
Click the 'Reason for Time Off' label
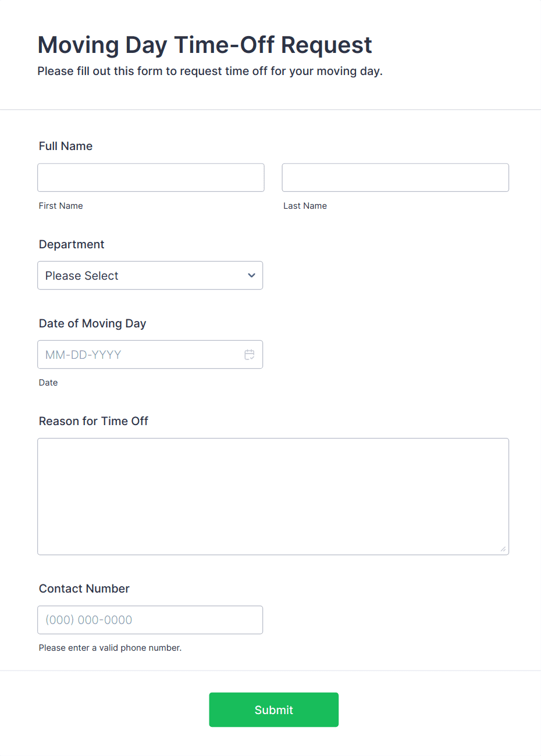94,421
